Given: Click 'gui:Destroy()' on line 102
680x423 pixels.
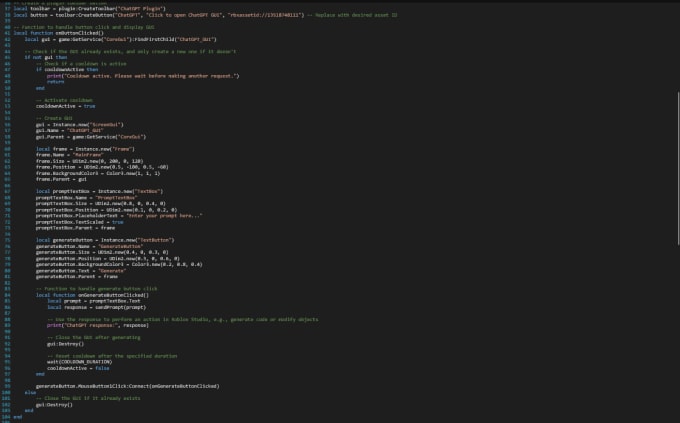Looking at the screenshot, I should [54, 405].
